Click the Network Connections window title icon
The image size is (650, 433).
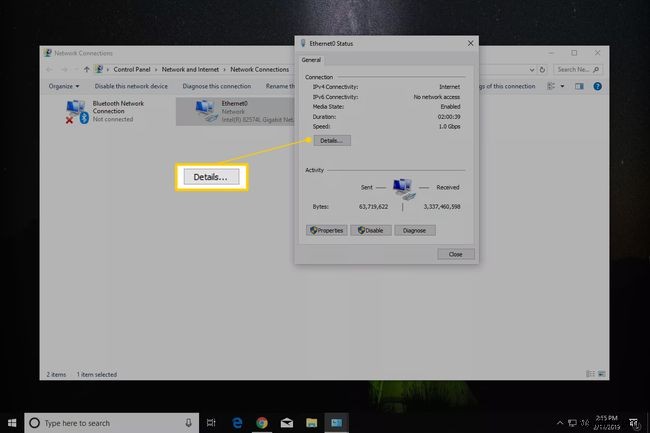[x=48, y=53]
